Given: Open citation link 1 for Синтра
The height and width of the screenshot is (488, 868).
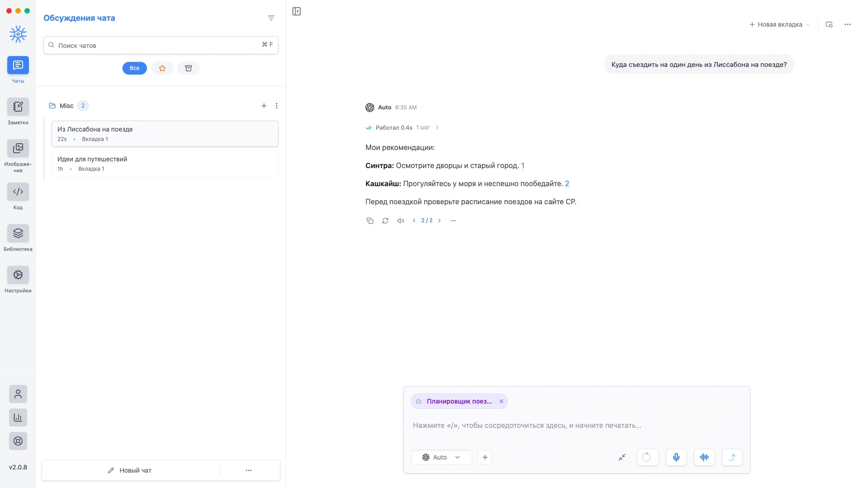Looking at the screenshot, I should click(x=523, y=166).
